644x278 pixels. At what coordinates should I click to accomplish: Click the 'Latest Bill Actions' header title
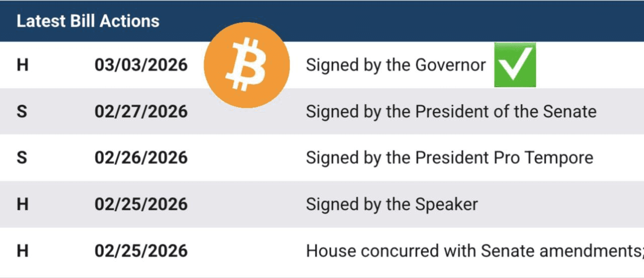(88, 21)
